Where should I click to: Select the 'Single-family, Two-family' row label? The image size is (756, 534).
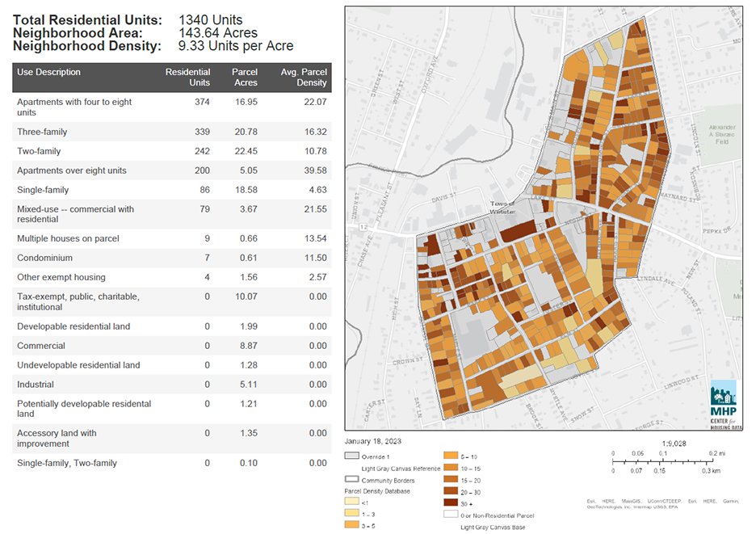[67, 463]
